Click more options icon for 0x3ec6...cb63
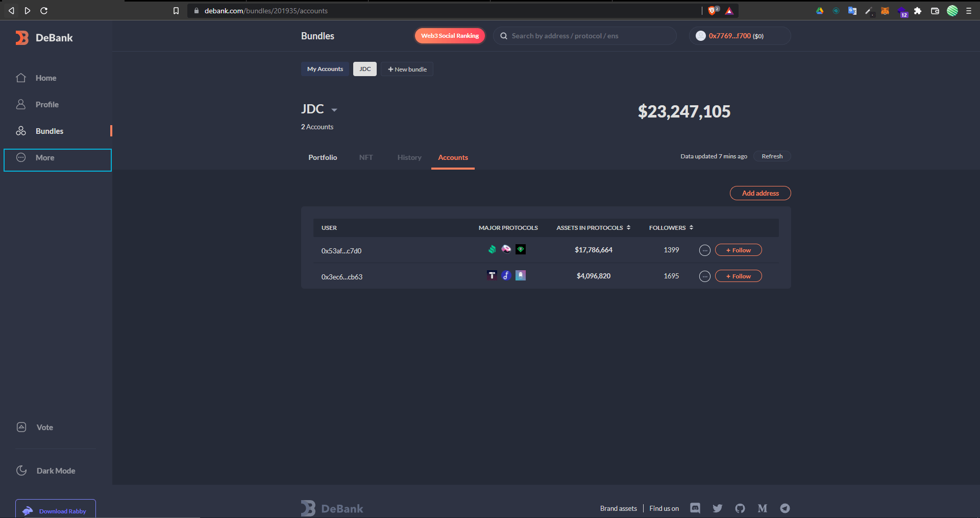This screenshot has height=518, width=980. (704, 276)
